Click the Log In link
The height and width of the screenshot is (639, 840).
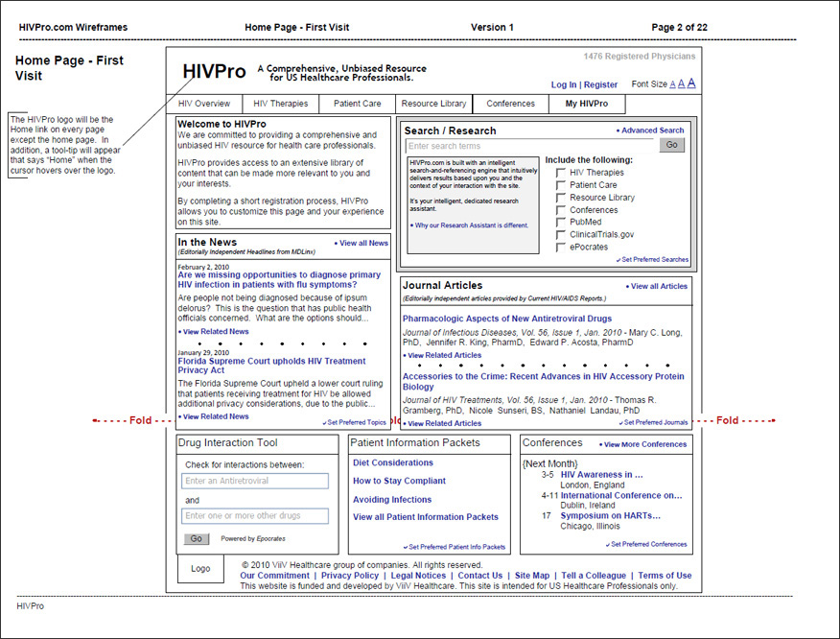point(564,84)
